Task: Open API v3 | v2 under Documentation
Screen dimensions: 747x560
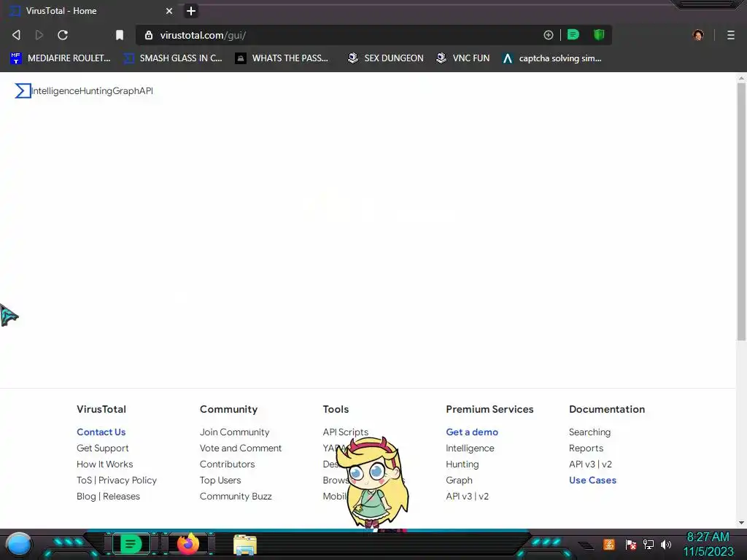Action: 590,464
